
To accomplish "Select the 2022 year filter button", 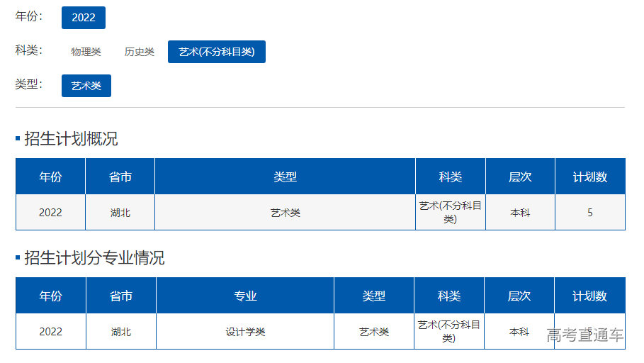I will pos(84,18).
